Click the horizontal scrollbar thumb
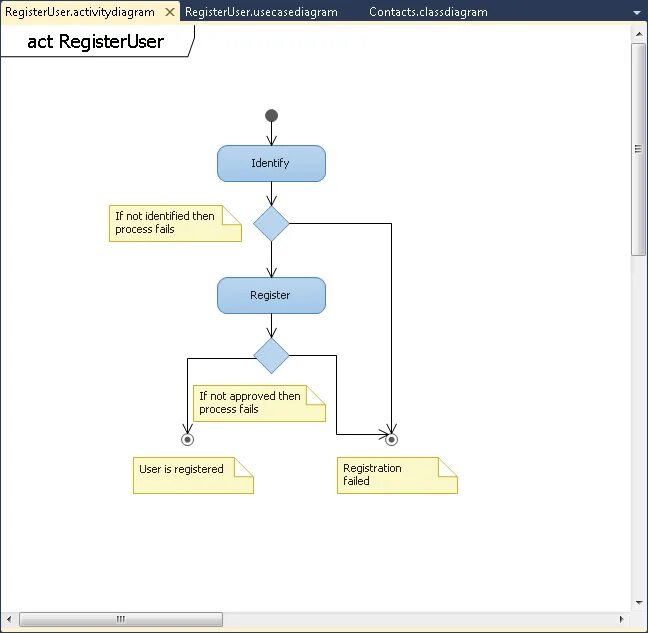This screenshot has width=648, height=633. point(121,619)
